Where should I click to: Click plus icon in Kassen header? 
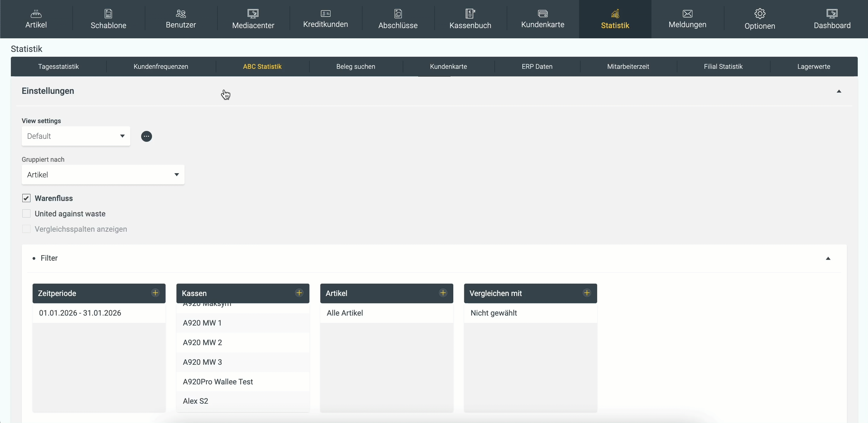click(x=299, y=293)
